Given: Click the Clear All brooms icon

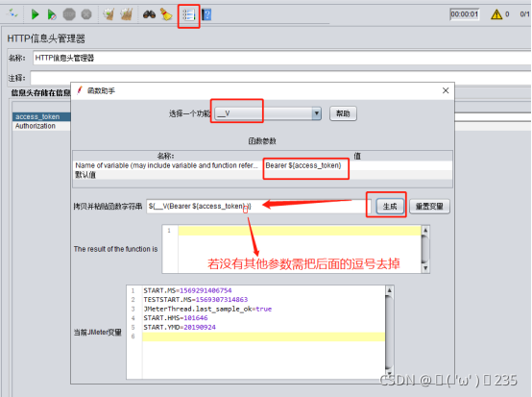Looking at the screenshot, I should [x=127, y=14].
